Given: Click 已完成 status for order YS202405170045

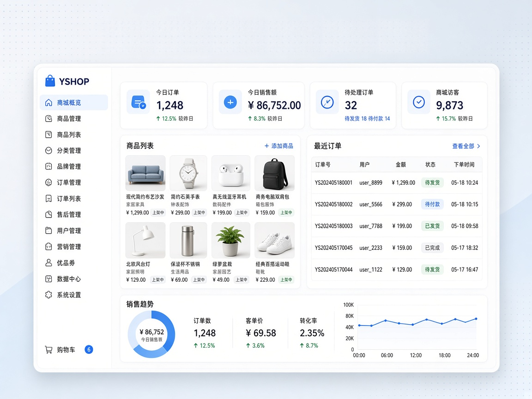Looking at the screenshot, I should [432, 248].
